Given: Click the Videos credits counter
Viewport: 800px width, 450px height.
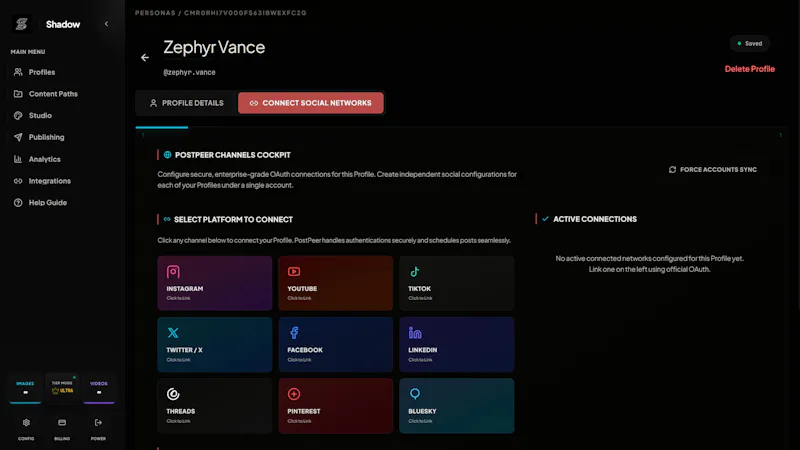Looking at the screenshot, I should [99, 388].
